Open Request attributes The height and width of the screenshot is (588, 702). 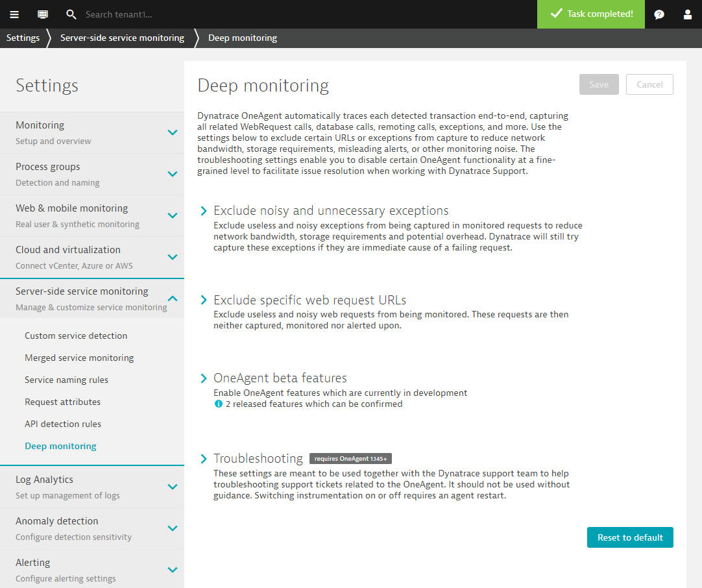(x=63, y=402)
